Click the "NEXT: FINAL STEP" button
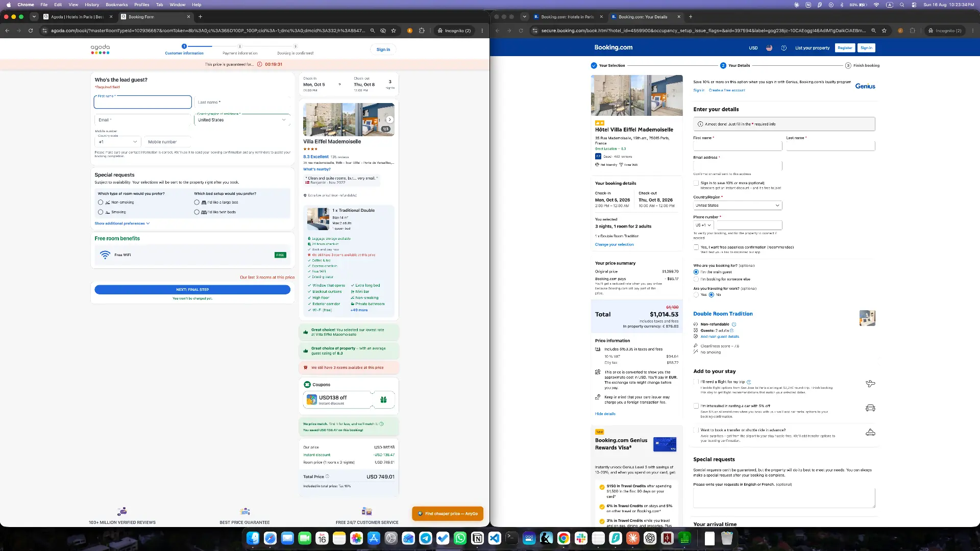Screen dimensions: 980x551 click(192, 290)
